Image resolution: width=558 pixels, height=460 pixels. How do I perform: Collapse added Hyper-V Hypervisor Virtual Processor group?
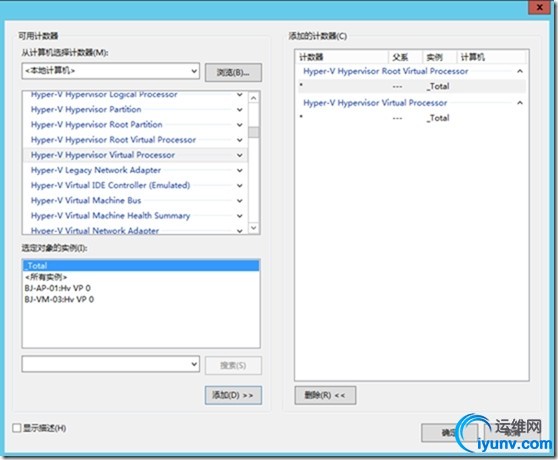(x=520, y=103)
